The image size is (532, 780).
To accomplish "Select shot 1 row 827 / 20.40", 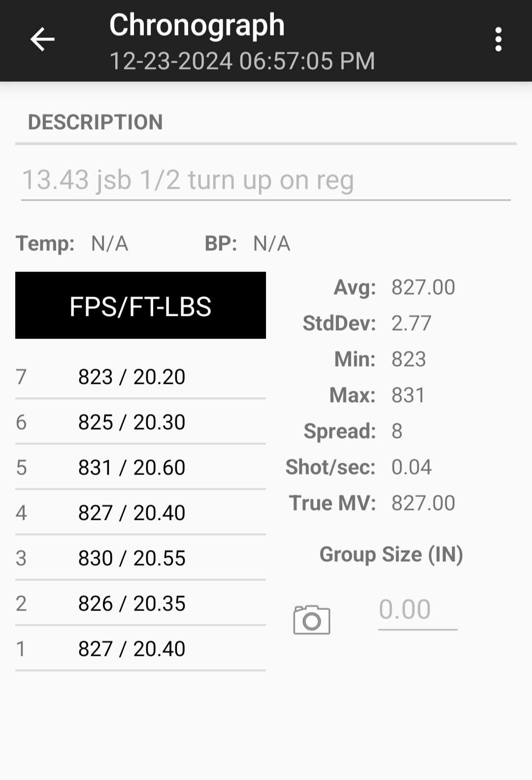I will pos(140,649).
